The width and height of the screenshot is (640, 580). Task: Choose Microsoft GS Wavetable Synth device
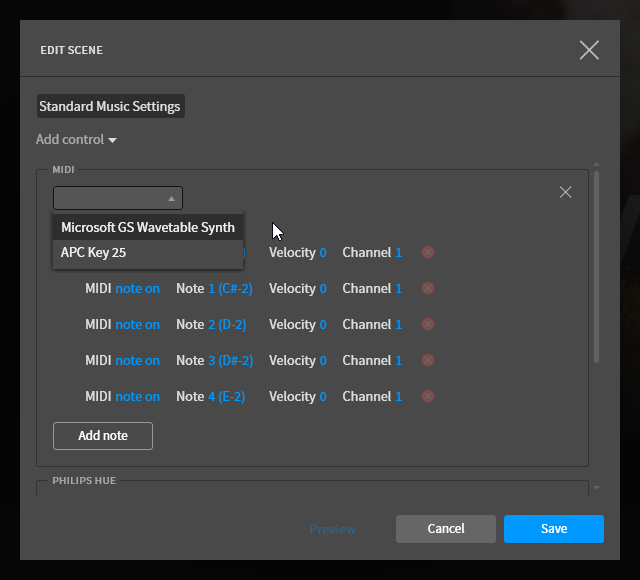(x=148, y=227)
